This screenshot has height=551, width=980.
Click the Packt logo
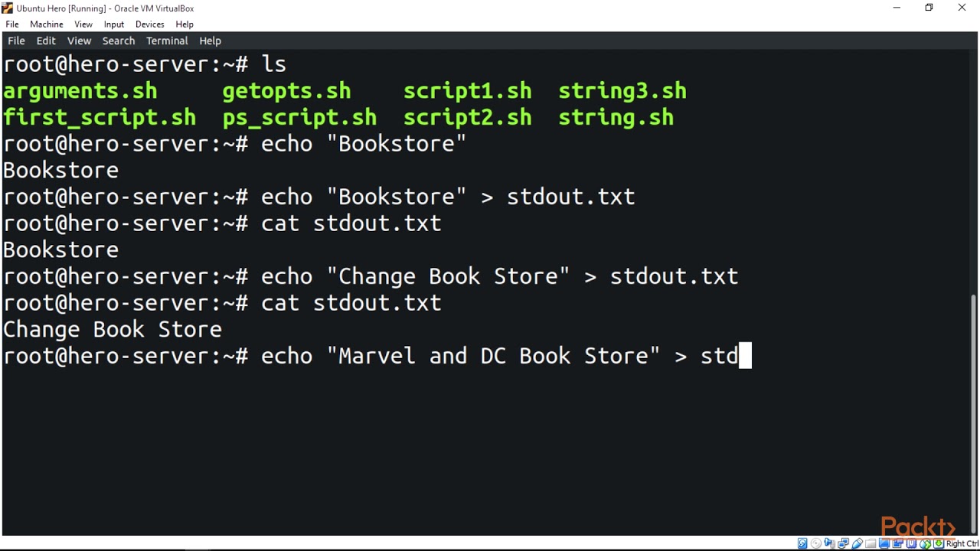click(x=918, y=526)
